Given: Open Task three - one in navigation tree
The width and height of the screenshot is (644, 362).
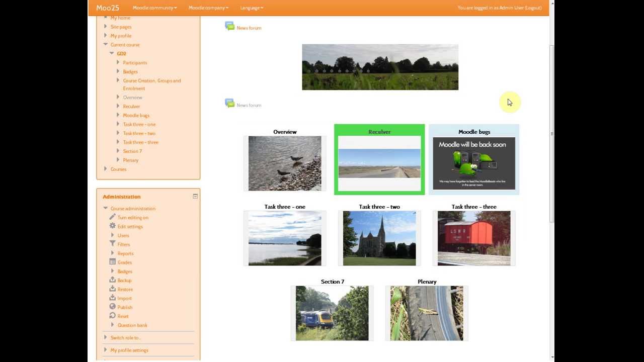Looking at the screenshot, I should [139, 124].
